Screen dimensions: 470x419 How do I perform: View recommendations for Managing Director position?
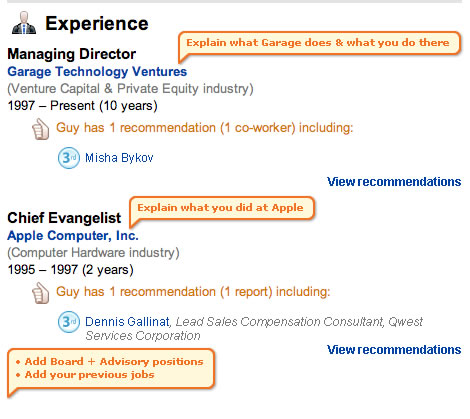tap(394, 182)
